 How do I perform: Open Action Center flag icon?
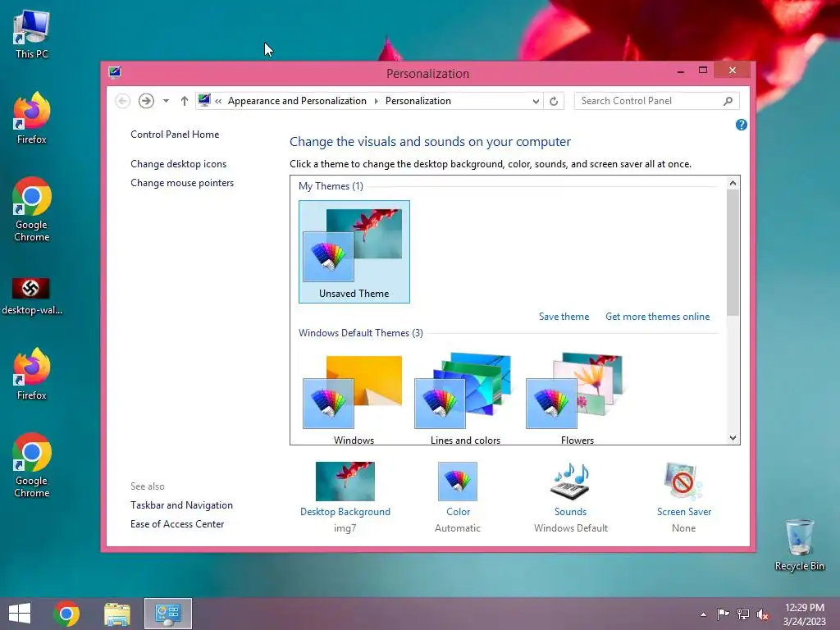pos(723,614)
